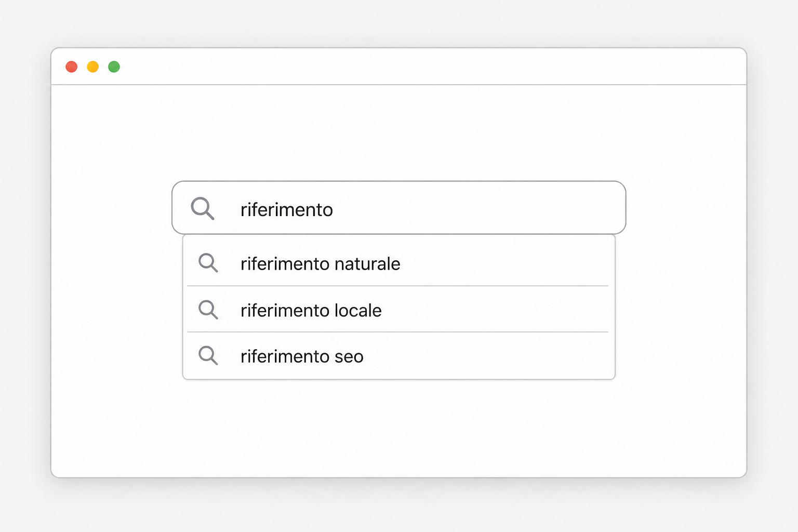
Task: Minimize window using the yellow button
Action: tap(93, 66)
